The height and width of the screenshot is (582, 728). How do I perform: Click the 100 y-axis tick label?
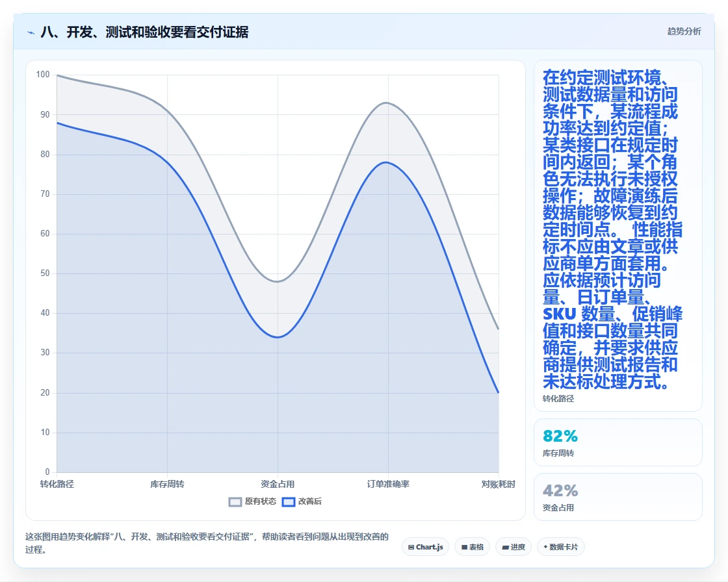click(x=43, y=74)
